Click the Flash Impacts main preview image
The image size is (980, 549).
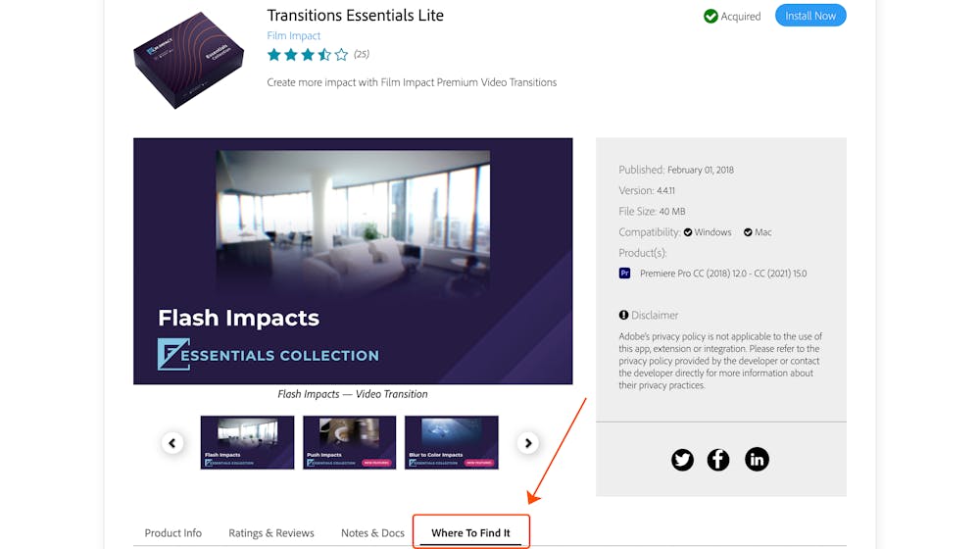point(353,261)
